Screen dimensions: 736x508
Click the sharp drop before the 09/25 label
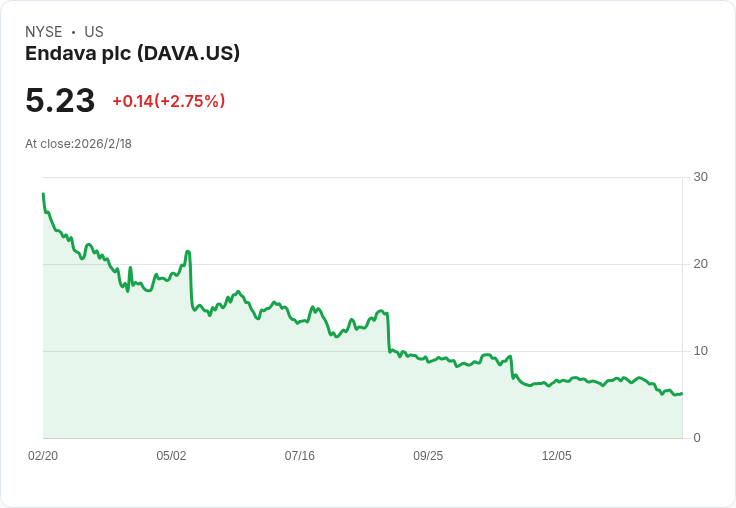pyautogui.click(x=388, y=332)
